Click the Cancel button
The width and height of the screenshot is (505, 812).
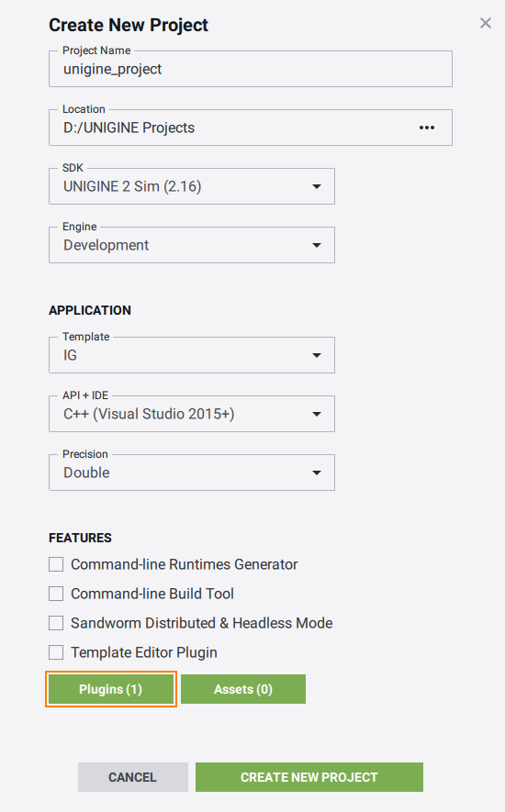click(x=133, y=777)
